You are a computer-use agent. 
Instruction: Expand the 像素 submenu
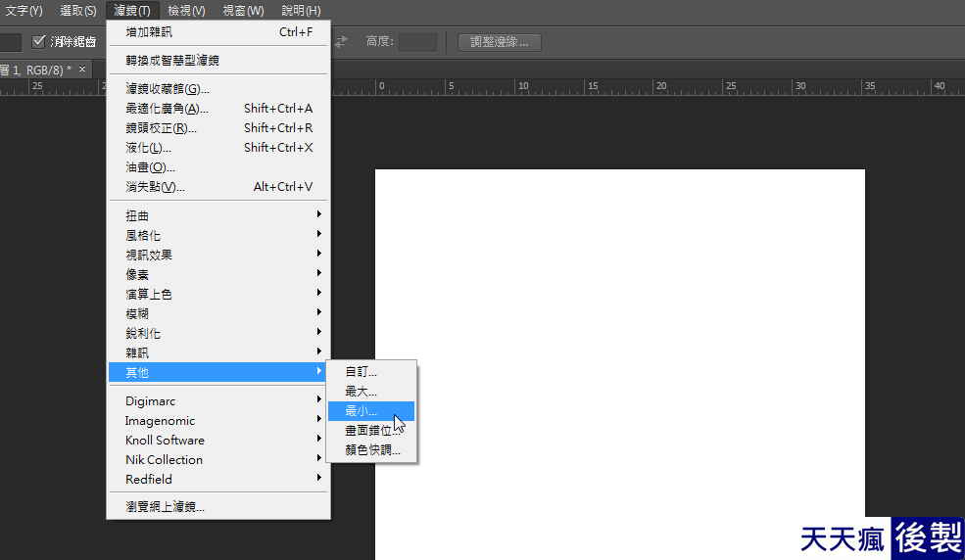tap(218, 274)
